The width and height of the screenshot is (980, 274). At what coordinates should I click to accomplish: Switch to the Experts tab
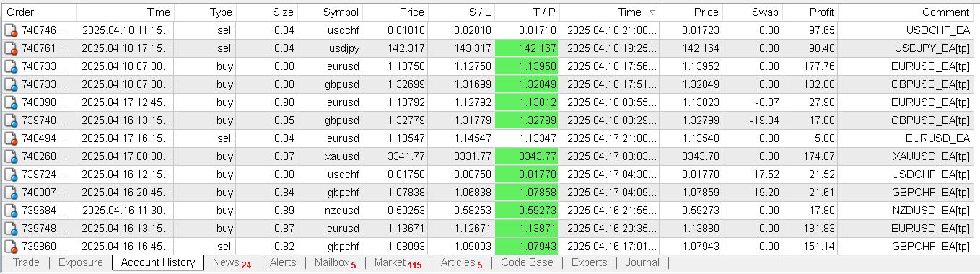(589, 262)
